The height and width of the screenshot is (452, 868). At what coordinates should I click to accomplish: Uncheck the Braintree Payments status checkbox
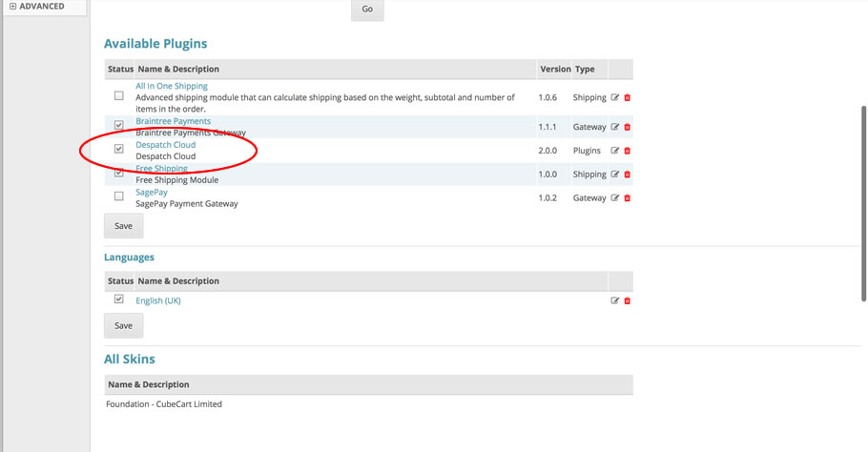pos(119,125)
